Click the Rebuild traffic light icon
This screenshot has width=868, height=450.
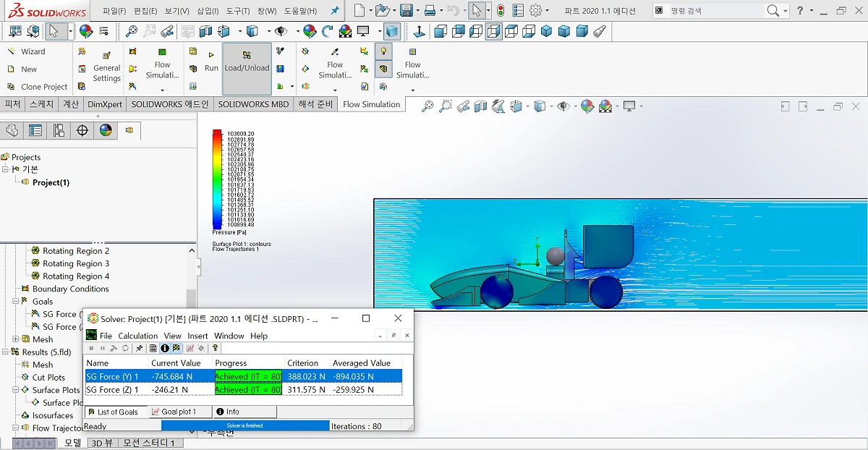(x=500, y=11)
